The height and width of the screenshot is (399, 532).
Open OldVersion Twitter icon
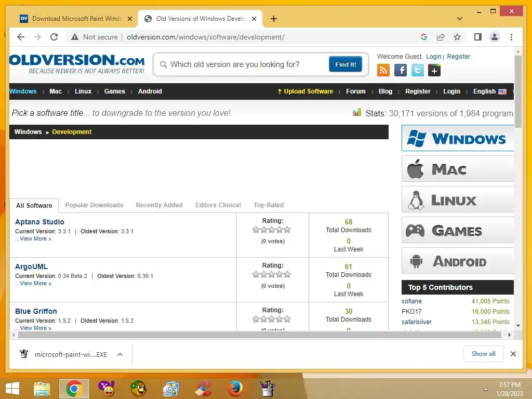[417, 71]
